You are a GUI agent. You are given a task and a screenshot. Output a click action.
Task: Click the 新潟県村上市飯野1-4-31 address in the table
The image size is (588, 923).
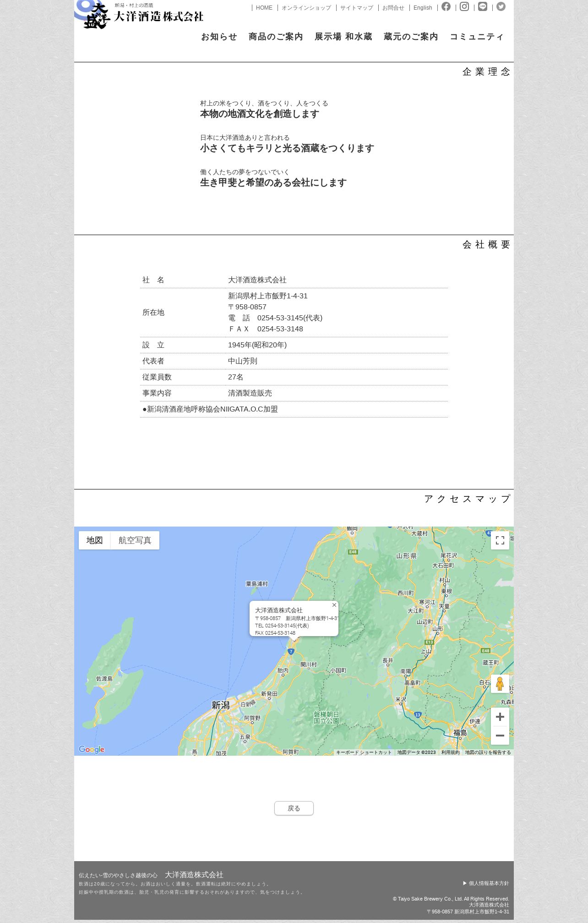pyautogui.click(x=268, y=296)
